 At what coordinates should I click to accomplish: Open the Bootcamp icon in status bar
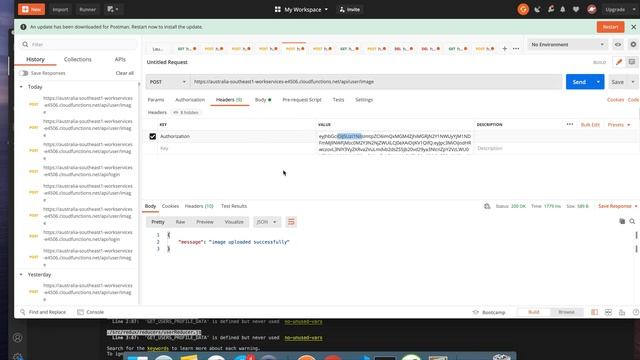[476, 312]
